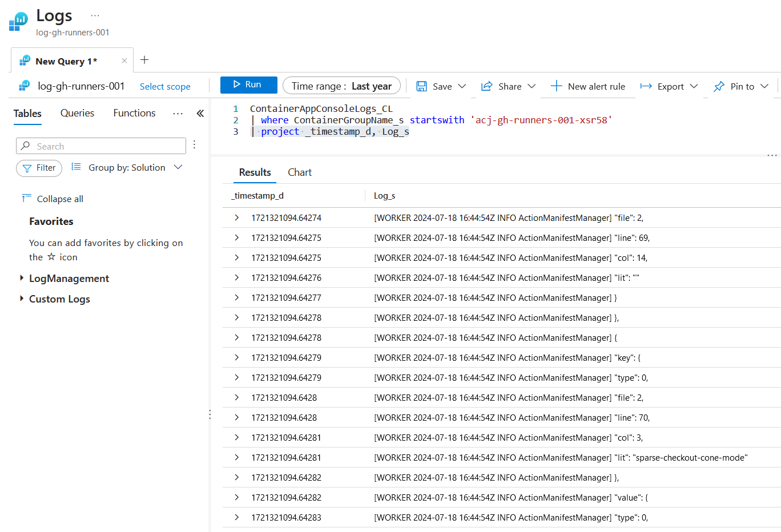The height and width of the screenshot is (532, 781).
Task: Click the log-gh-runners-001 subtitle under Logs
Action: click(73, 33)
